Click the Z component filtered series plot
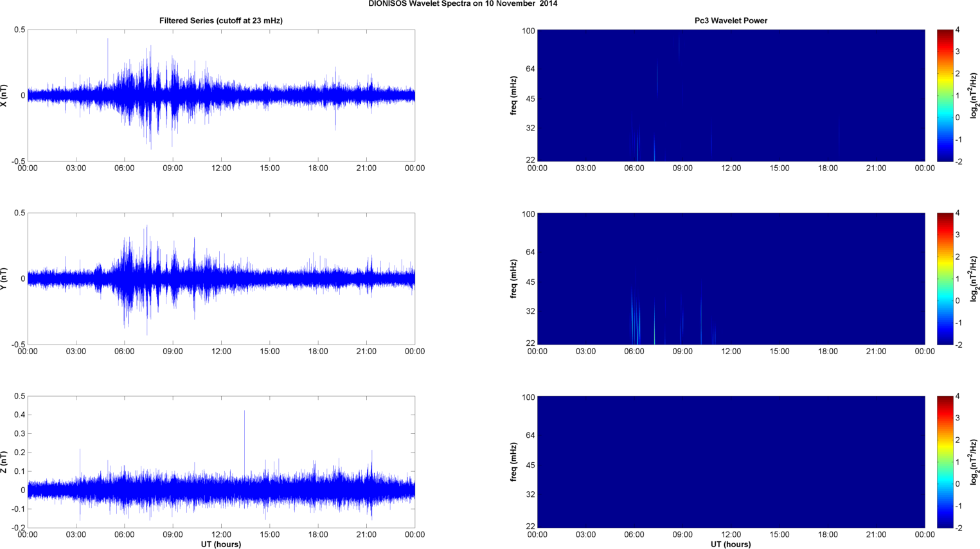Viewport: 980px width, 549px height. (x=221, y=462)
